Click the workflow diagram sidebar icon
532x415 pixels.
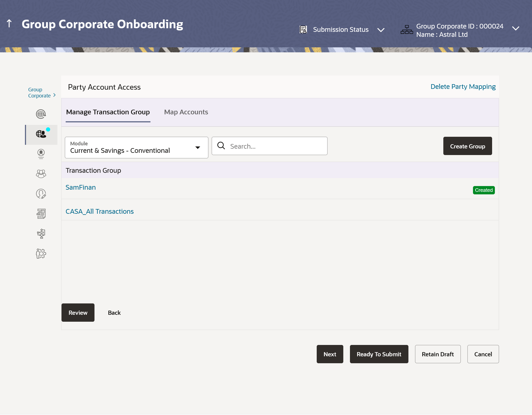[41, 233]
